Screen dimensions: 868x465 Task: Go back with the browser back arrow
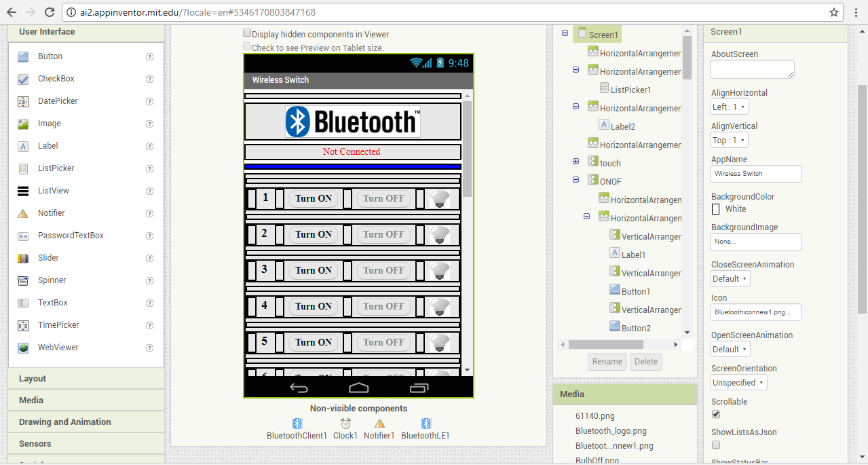12,12
